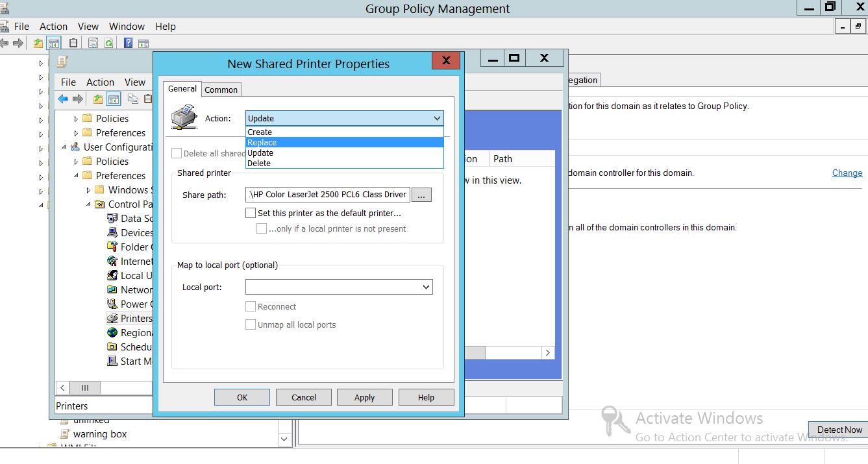The height and width of the screenshot is (464, 868).
Task: Click the Share path browse button
Action: [421, 195]
